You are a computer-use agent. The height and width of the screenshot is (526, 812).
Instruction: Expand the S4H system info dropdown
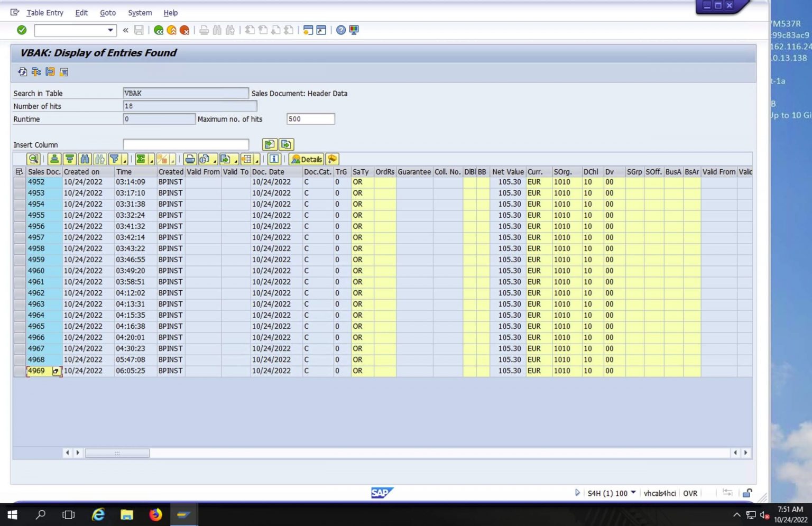633,493
